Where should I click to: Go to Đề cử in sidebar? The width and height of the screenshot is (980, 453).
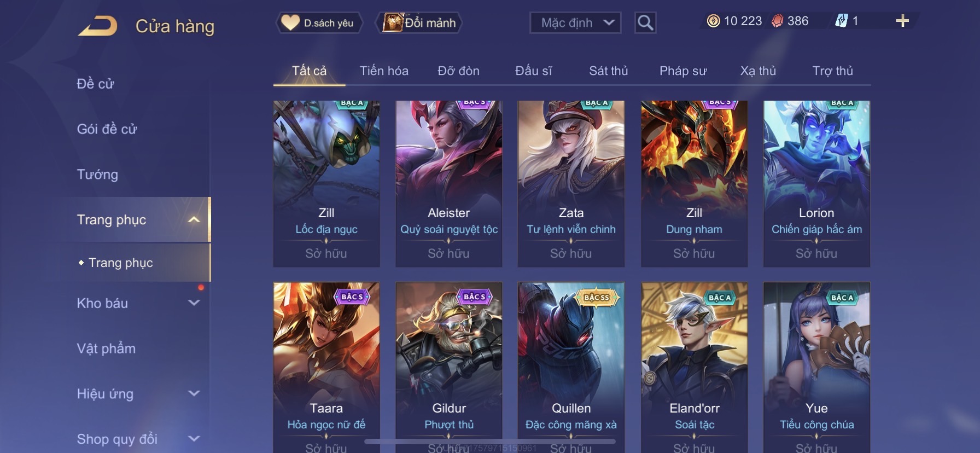pos(95,84)
